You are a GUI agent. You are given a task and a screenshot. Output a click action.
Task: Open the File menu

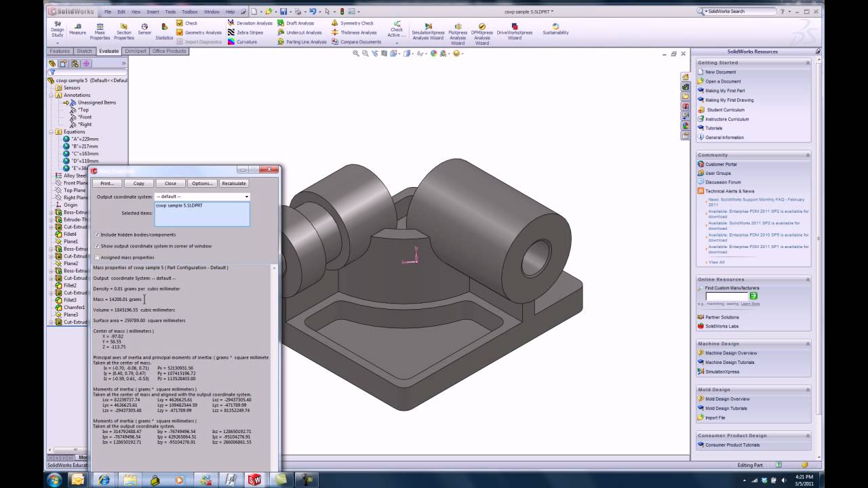coord(108,12)
